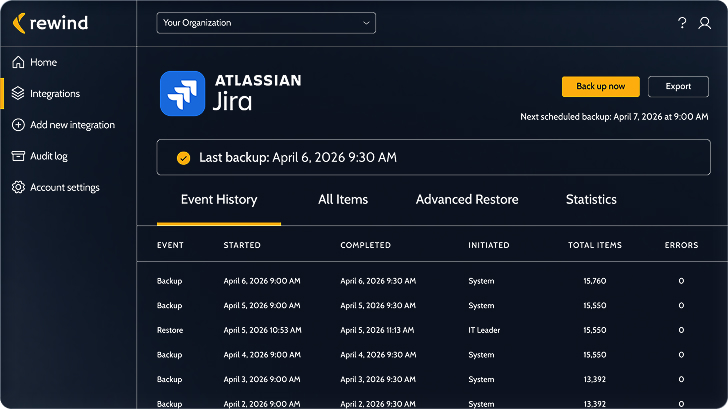Click errors value 0 in Restore row
Image resolution: width=728 pixels, height=409 pixels.
681,330
